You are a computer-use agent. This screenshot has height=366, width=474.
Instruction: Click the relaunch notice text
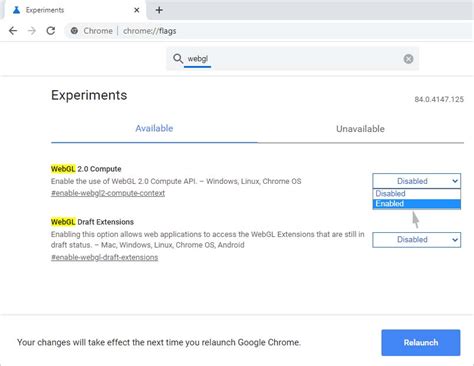(x=159, y=342)
